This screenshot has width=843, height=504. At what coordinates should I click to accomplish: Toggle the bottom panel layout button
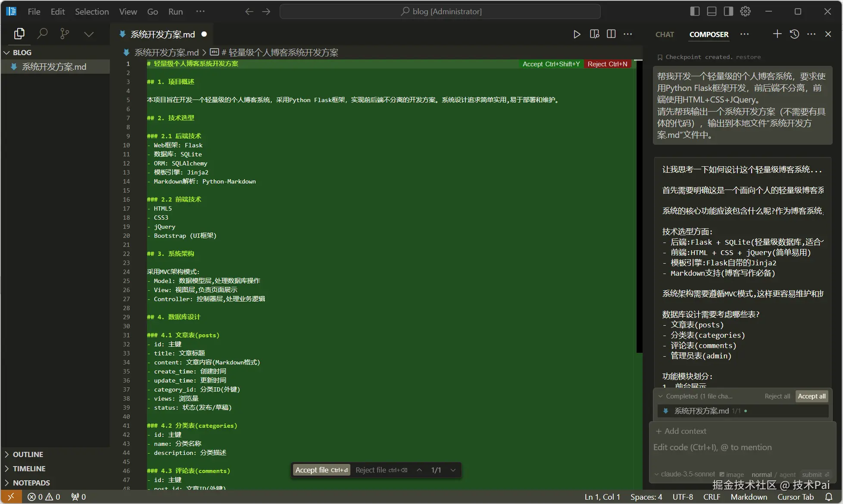point(712,12)
